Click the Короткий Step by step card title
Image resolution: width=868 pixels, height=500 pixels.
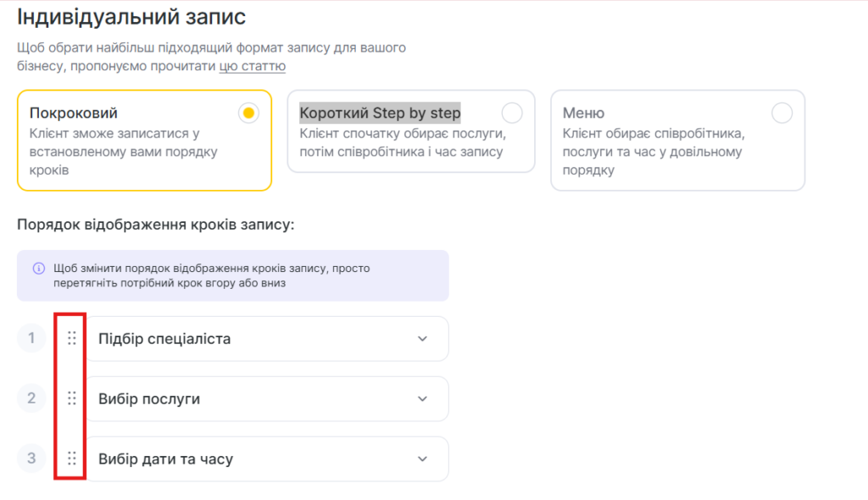click(x=380, y=113)
